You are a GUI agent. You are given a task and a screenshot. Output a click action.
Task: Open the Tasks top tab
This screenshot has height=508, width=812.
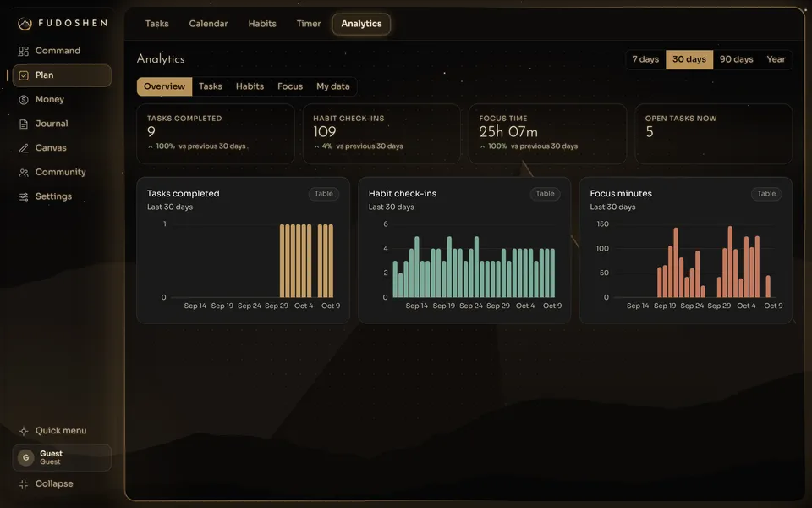[157, 24]
